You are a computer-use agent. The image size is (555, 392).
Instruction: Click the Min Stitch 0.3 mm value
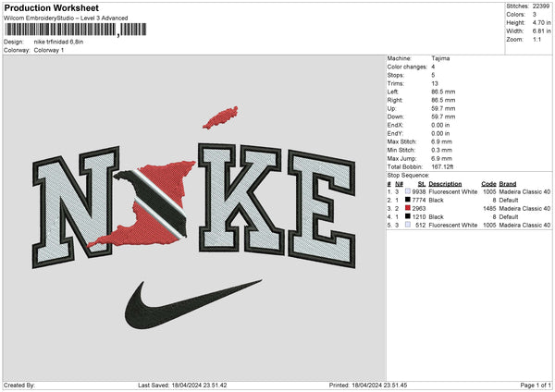441,150
